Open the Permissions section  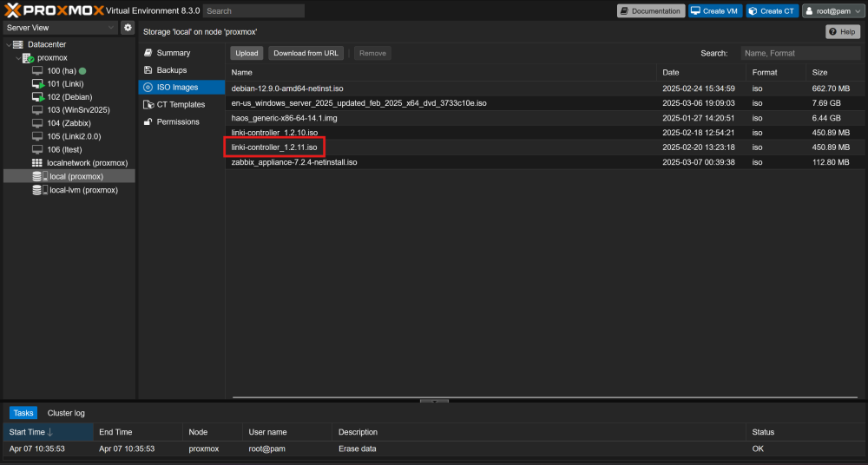tap(181, 121)
